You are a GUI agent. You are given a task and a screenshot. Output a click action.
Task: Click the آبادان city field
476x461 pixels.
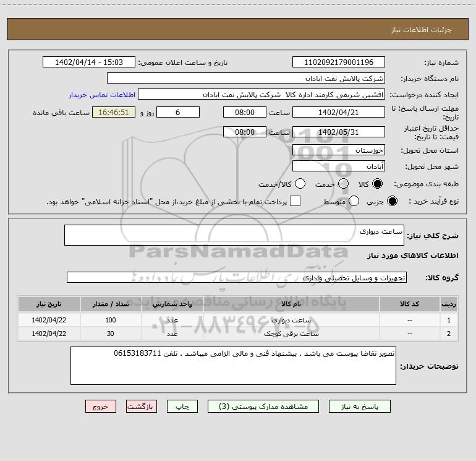point(339,166)
